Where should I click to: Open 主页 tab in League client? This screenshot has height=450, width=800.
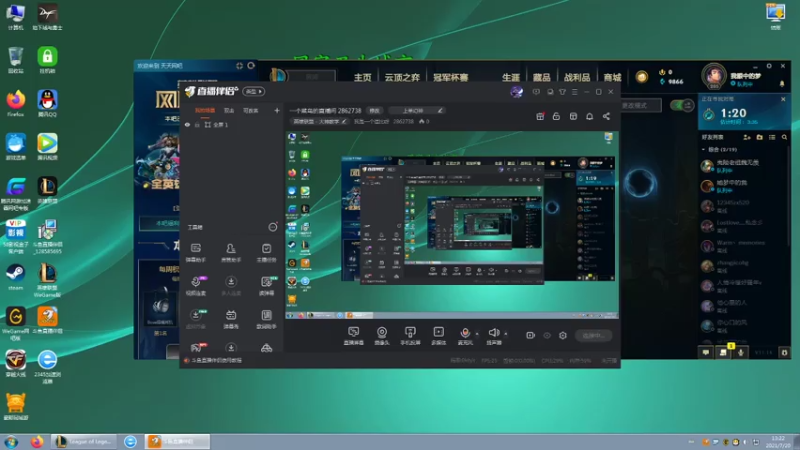[363, 78]
